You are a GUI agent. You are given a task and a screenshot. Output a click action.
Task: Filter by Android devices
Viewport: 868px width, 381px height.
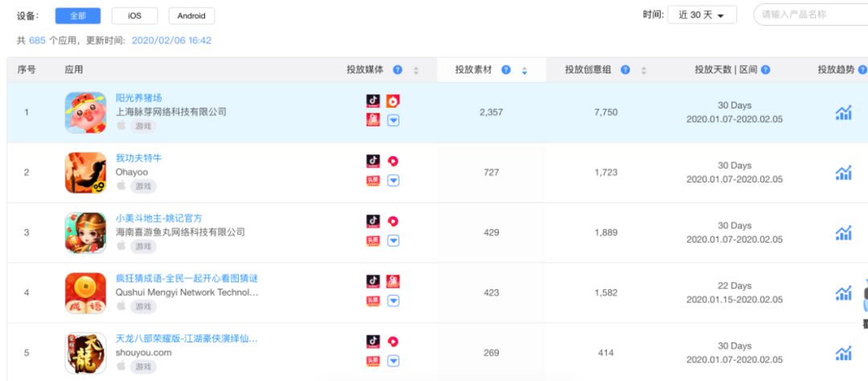pos(191,15)
